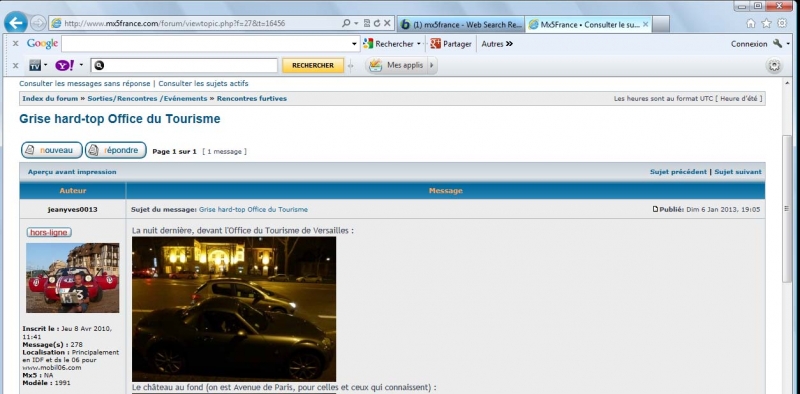Expand the Autres toolbar menu
Image resolution: width=800 pixels, height=394 pixels.
(497, 44)
